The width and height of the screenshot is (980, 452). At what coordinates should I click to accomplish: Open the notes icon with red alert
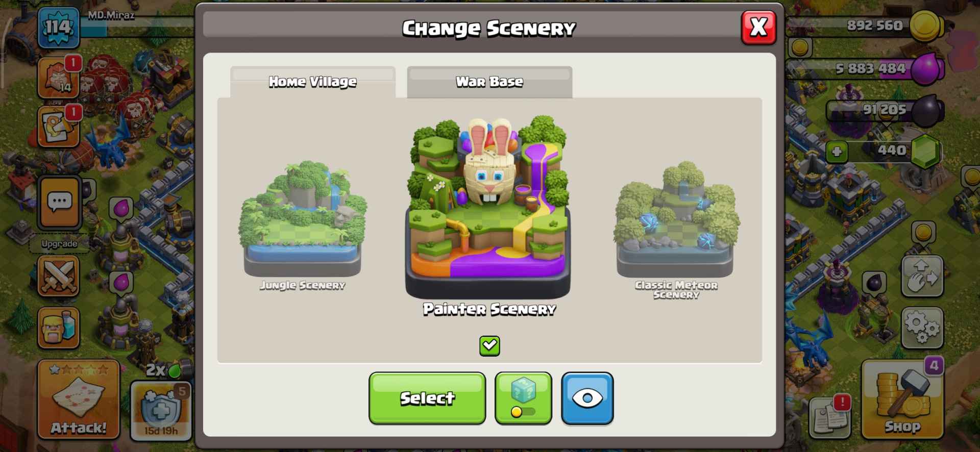[829, 416]
